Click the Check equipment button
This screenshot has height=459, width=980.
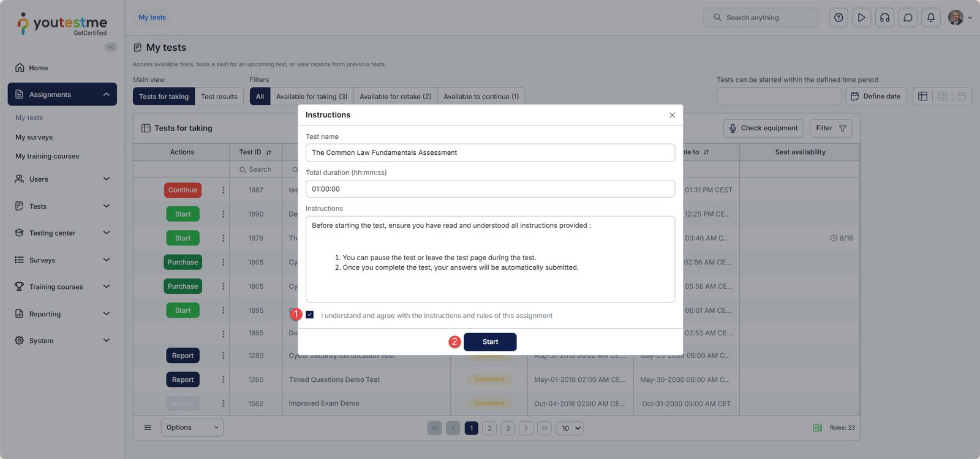(763, 128)
